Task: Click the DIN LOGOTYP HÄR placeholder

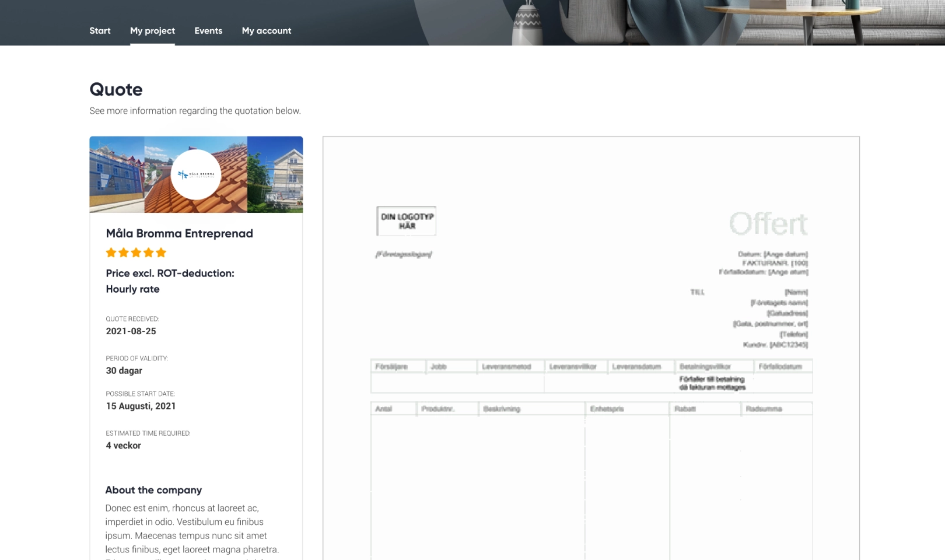Action: [x=407, y=221]
